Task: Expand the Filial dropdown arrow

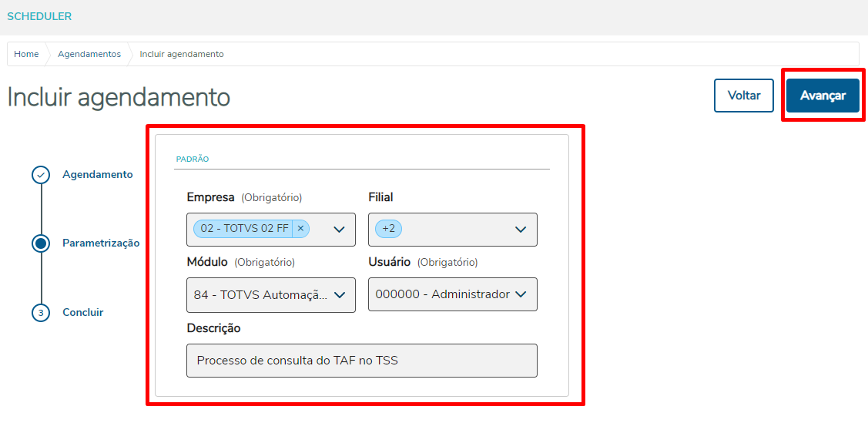Action: point(521,229)
